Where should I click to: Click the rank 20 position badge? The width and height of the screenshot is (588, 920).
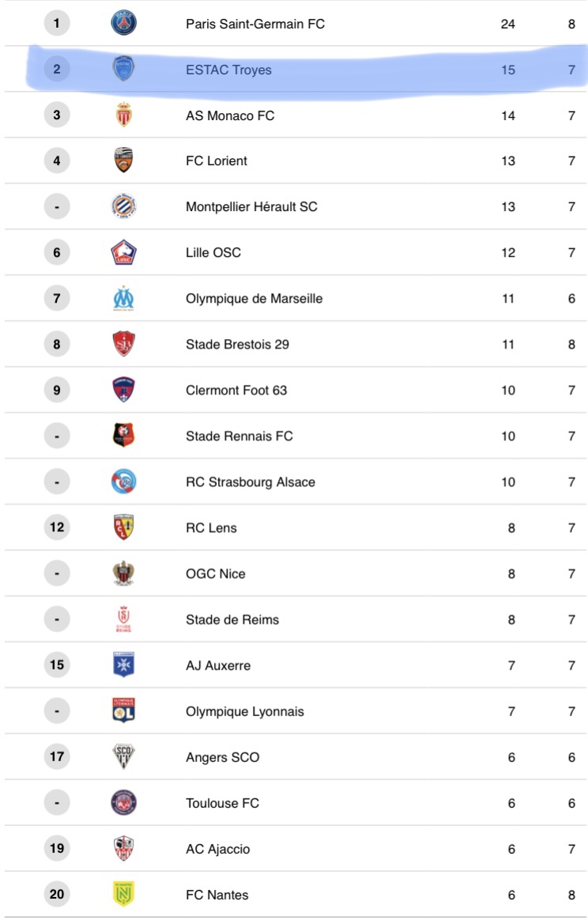(57, 895)
